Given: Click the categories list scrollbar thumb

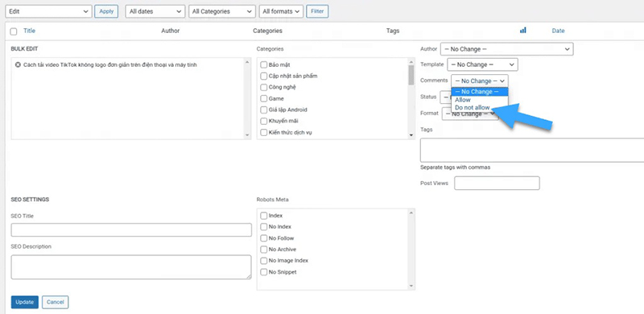Looking at the screenshot, I should pos(411,75).
